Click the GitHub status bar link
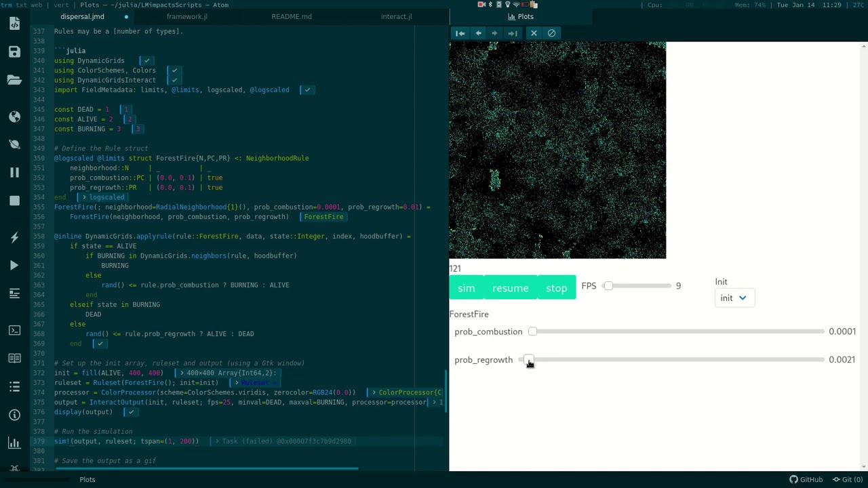 click(x=806, y=480)
